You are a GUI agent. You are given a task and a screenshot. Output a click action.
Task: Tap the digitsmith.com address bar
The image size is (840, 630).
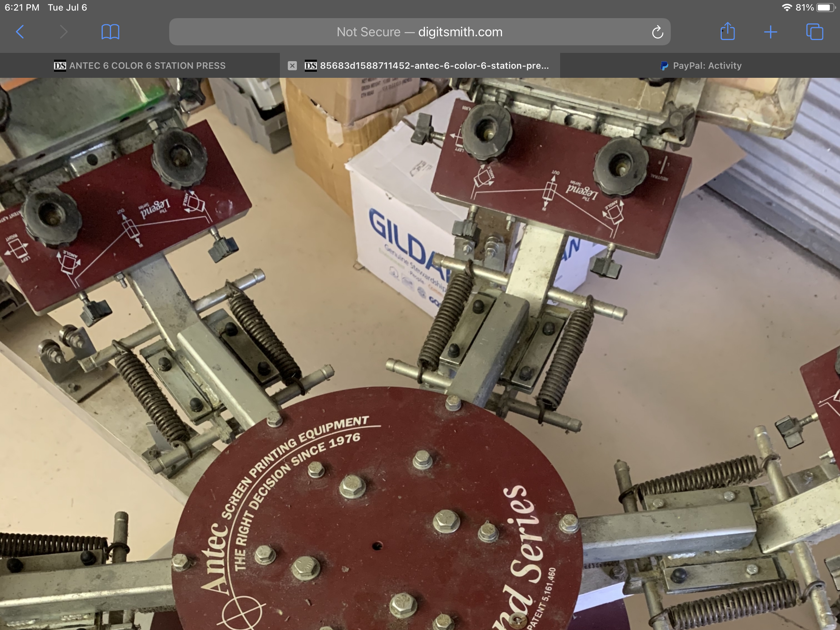(x=420, y=32)
